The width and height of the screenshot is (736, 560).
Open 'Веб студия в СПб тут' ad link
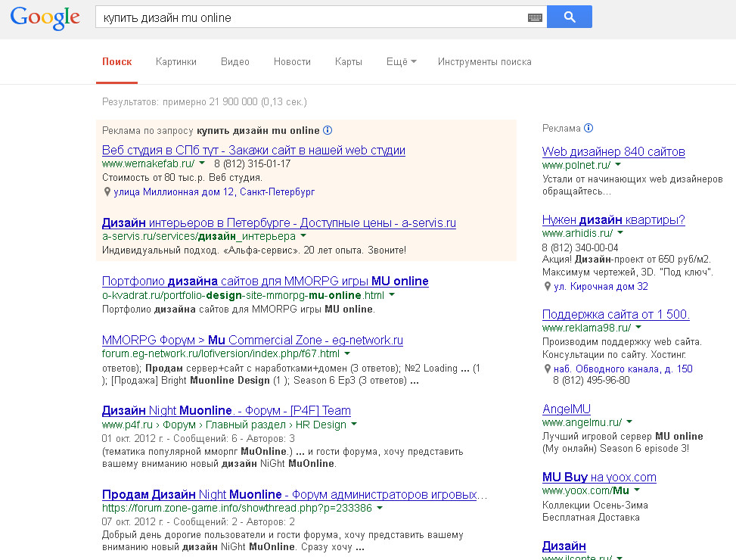click(253, 150)
